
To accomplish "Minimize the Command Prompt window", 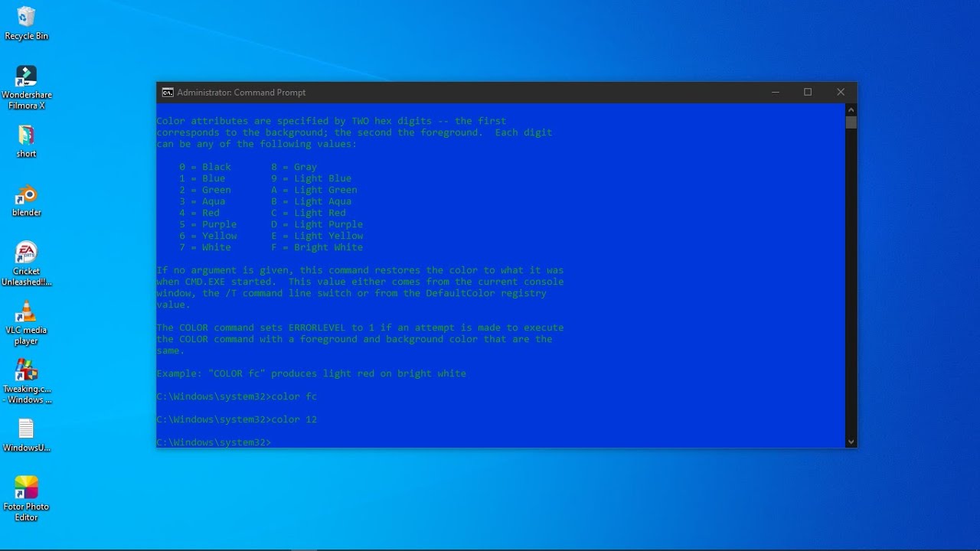I will point(776,93).
